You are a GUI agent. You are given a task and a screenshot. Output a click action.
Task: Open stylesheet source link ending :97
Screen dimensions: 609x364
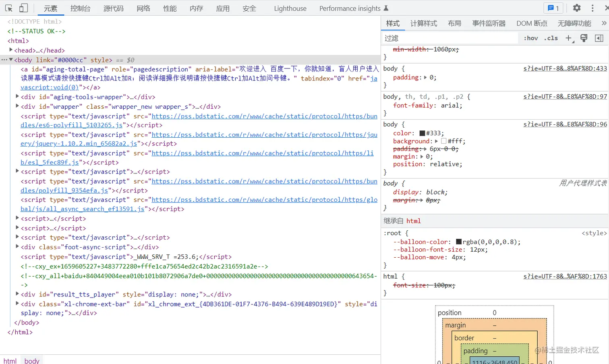565,97
